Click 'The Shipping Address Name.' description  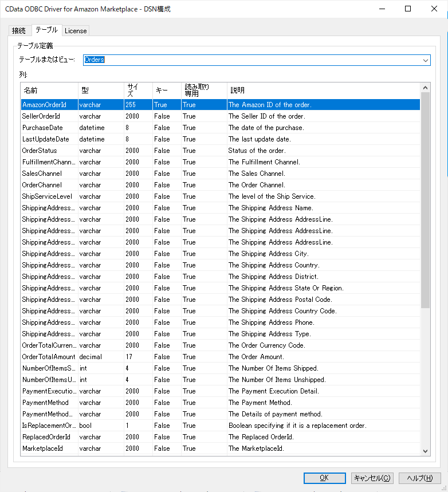tap(270, 208)
